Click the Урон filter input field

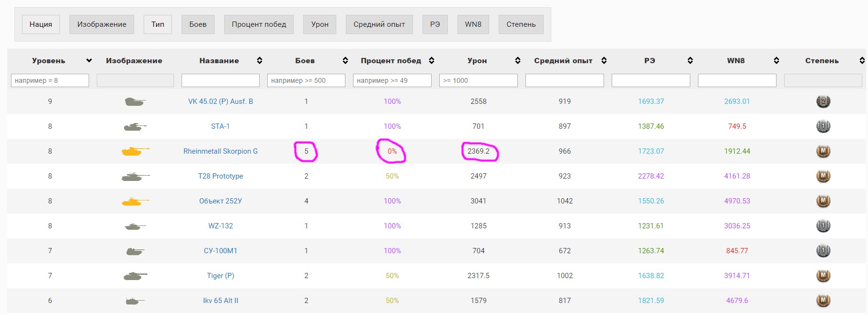tap(478, 80)
